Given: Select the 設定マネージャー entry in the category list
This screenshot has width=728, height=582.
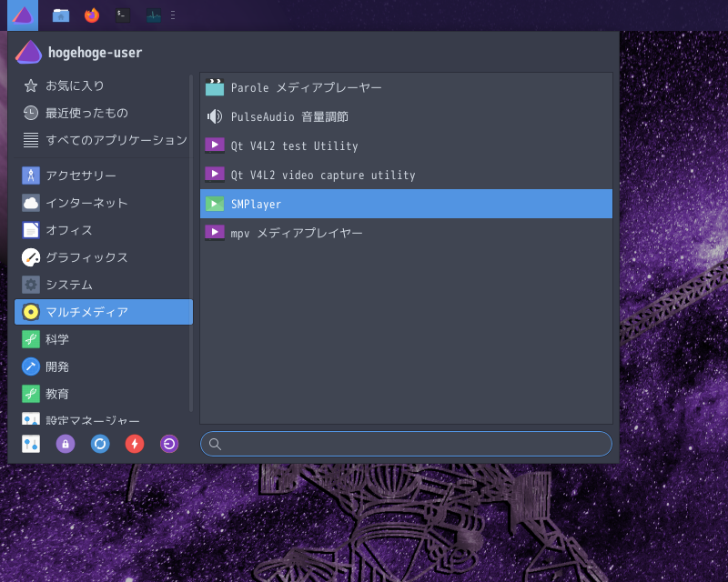Looking at the screenshot, I should (x=104, y=418).
